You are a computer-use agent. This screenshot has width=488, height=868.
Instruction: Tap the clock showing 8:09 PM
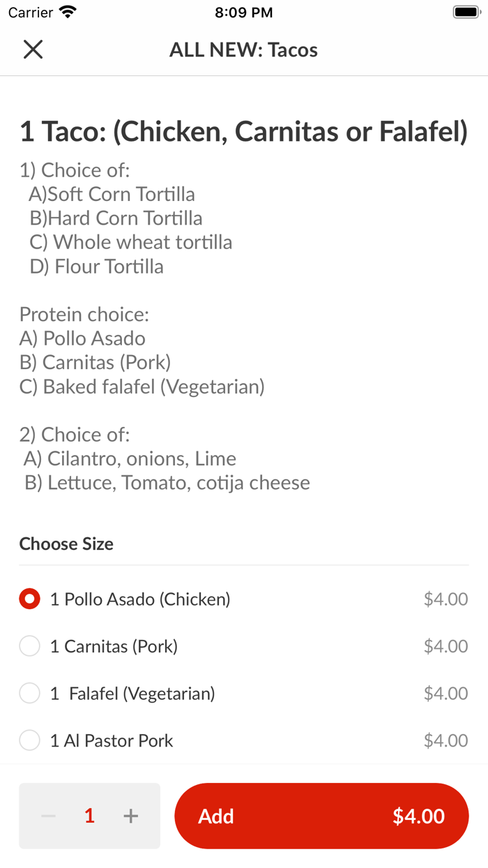pyautogui.click(x=243, y=11)
